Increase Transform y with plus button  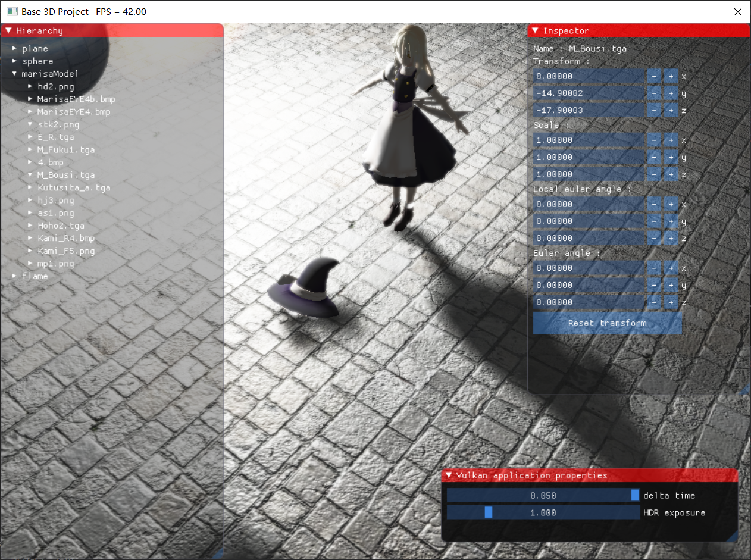(671, 93)
